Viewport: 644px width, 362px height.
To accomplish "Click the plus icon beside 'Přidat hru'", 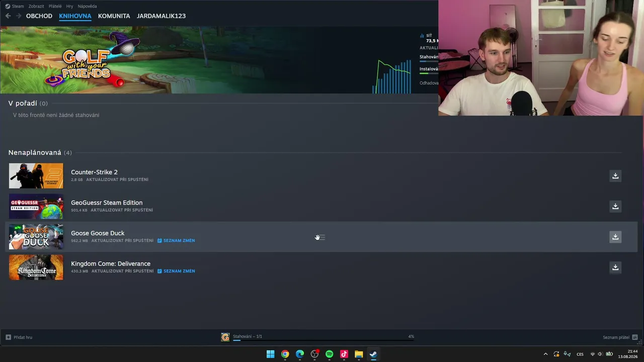I will [8, 337].
